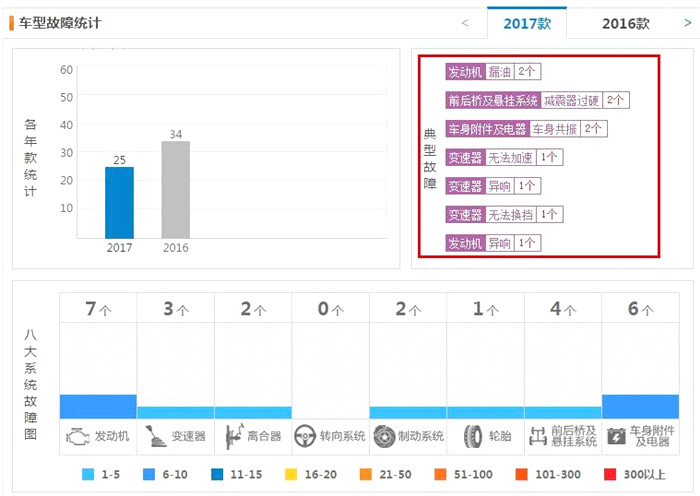The width and height of the screenshot is (700, 496).
Task: Go to next model years with right arrow
Action: click(x=689, y=23)
